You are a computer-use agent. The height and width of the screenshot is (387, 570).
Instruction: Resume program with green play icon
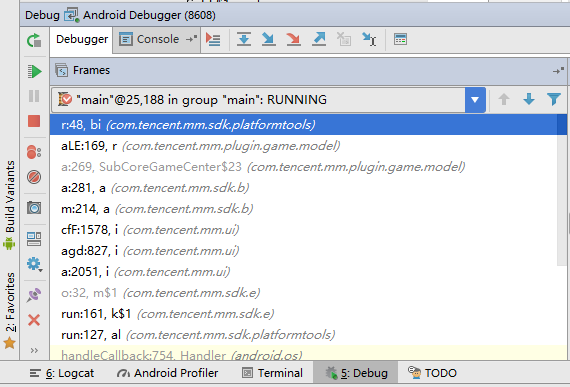tap(34, 71)
